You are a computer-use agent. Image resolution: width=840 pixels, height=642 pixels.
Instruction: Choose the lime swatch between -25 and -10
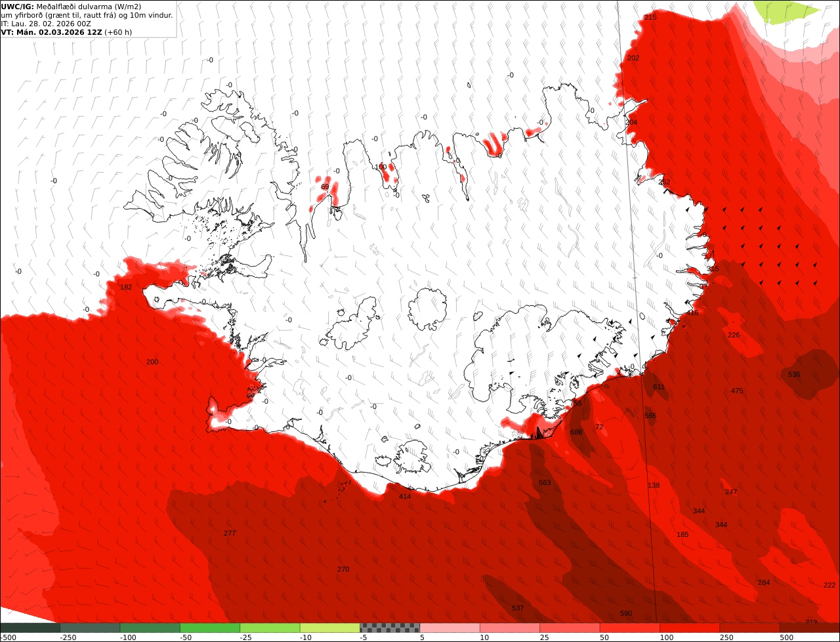[270, 628]
